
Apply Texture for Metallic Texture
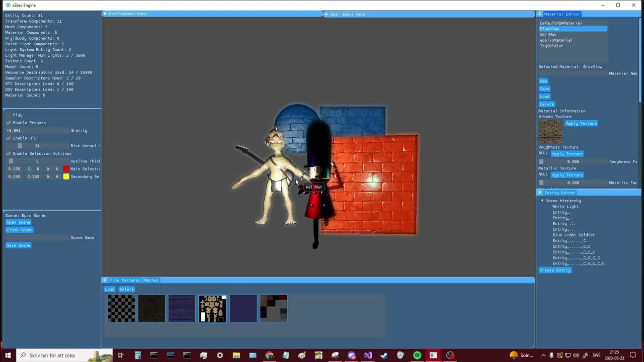pyautogui.click(x=567, y=175)
